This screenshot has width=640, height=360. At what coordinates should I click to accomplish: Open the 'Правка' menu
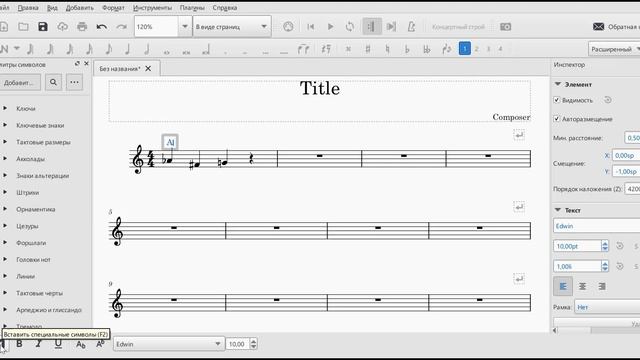(28, 8)
